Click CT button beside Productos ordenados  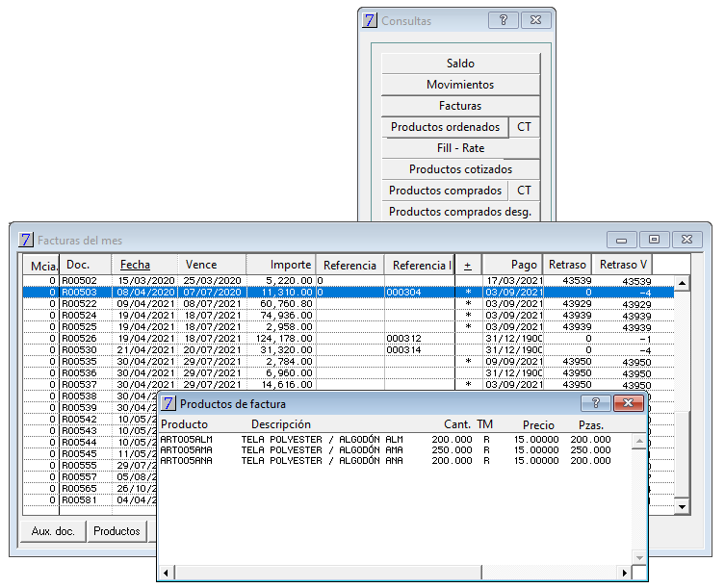click(x=525, y=127)
